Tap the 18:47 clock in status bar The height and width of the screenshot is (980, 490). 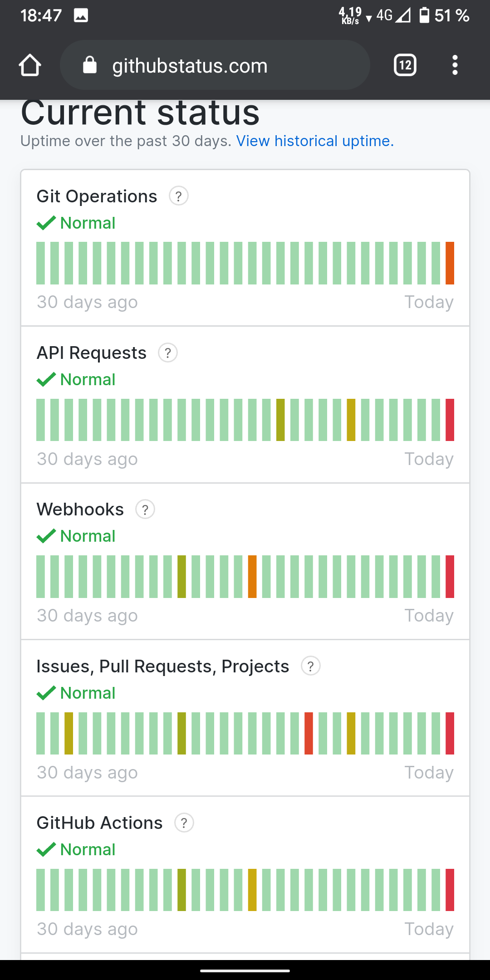[41, 16]
